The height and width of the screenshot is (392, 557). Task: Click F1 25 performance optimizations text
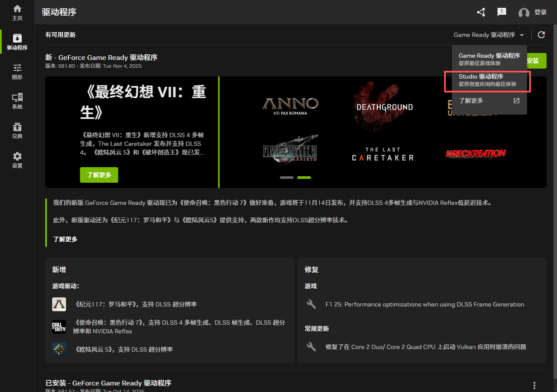click(424, 304)
